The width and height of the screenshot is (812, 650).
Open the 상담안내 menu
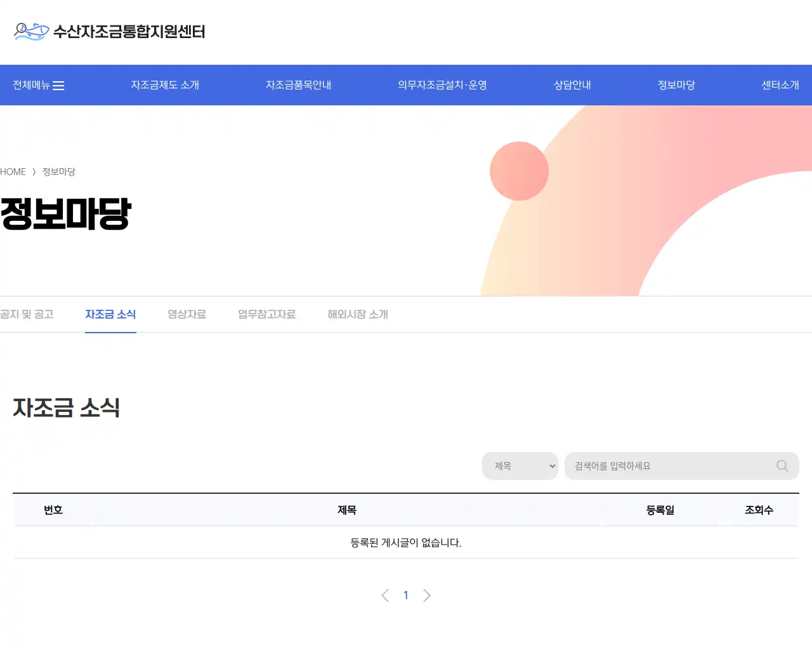[x=571, y=85]
